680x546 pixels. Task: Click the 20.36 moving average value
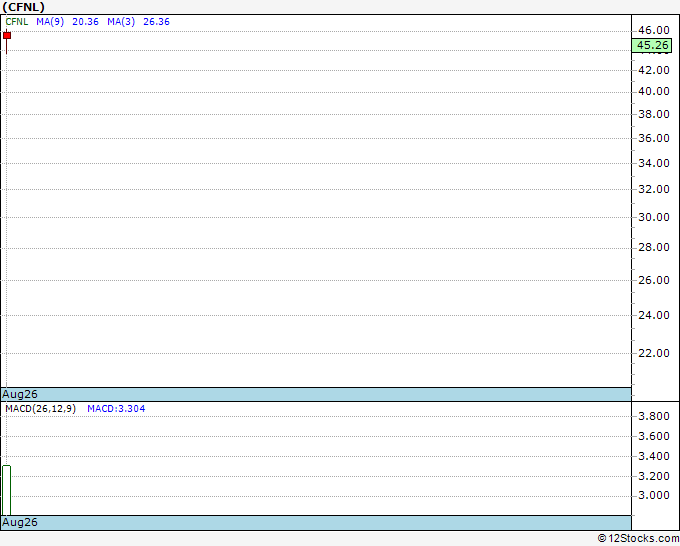point(85,22)
